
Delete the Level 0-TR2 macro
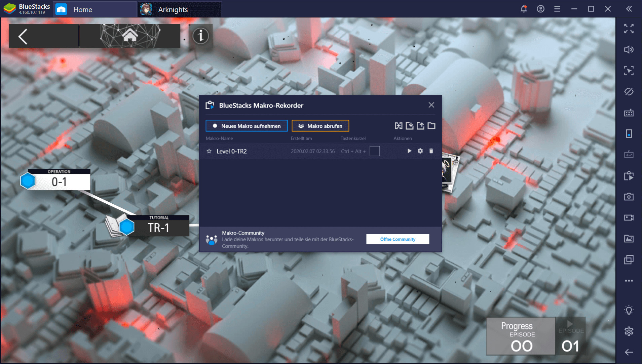(431, 151)
